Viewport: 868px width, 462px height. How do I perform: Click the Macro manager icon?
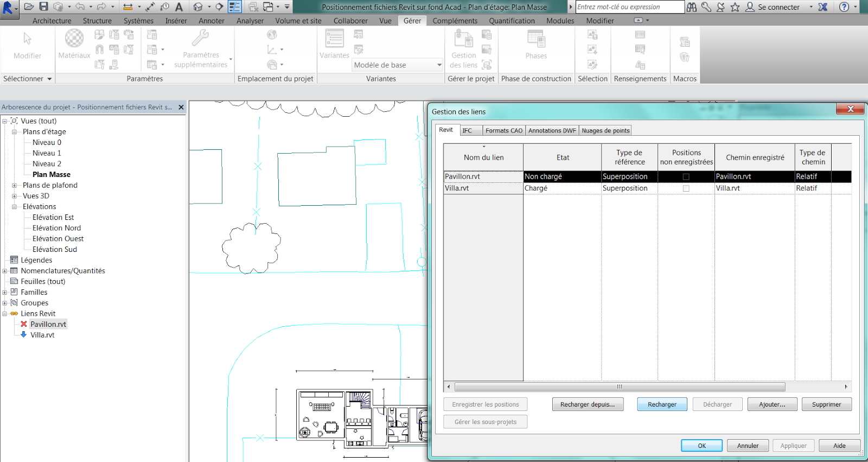click(x=685, y=42)
